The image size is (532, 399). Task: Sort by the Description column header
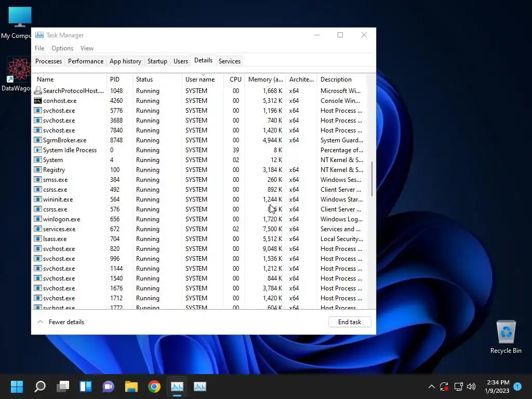click(x=342, y=79)
